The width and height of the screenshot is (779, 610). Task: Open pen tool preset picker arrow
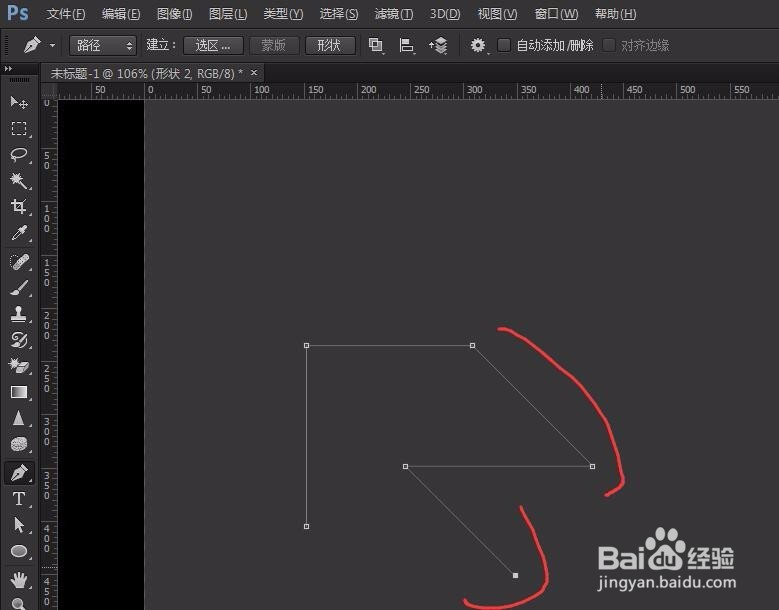point(52,46)
